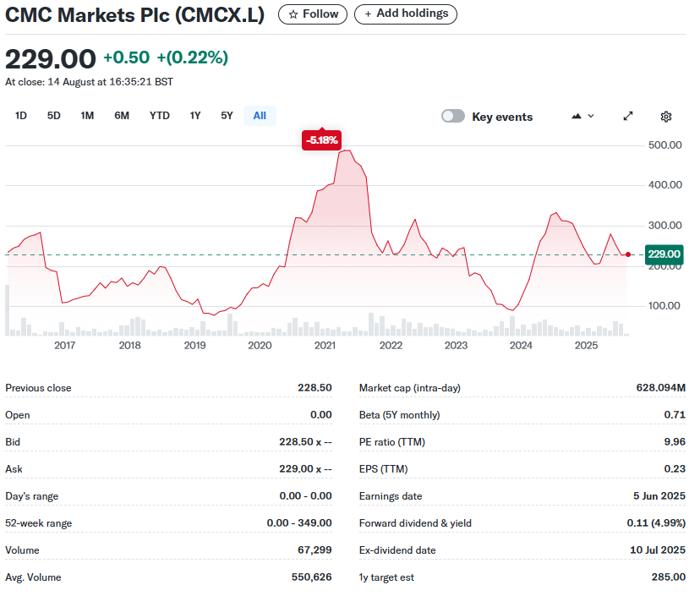Click the Beta value 0.71
Viewport: 700px width, 596px height.
tap(675, 415)
